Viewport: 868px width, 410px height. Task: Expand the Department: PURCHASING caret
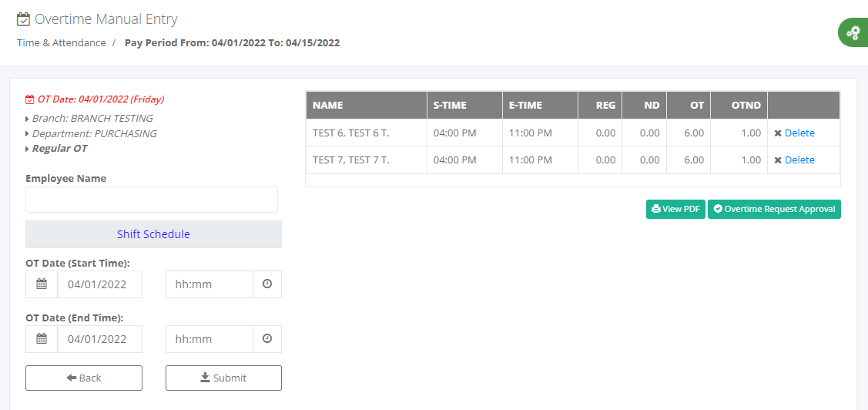[28, 134]
